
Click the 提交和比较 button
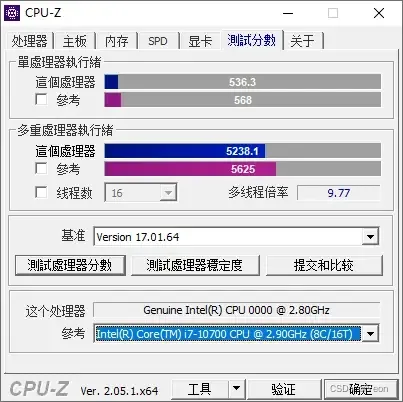[324, 265]
